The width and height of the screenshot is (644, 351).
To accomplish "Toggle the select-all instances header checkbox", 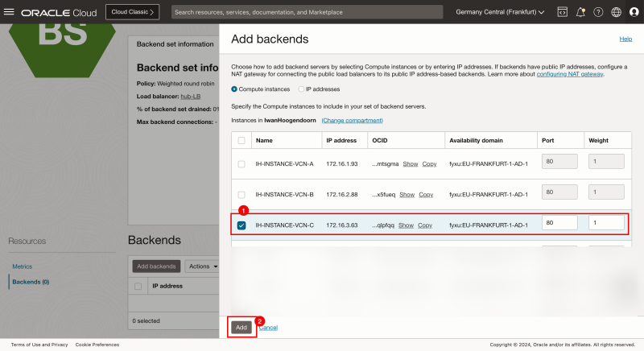I will (x=242, y=140).
